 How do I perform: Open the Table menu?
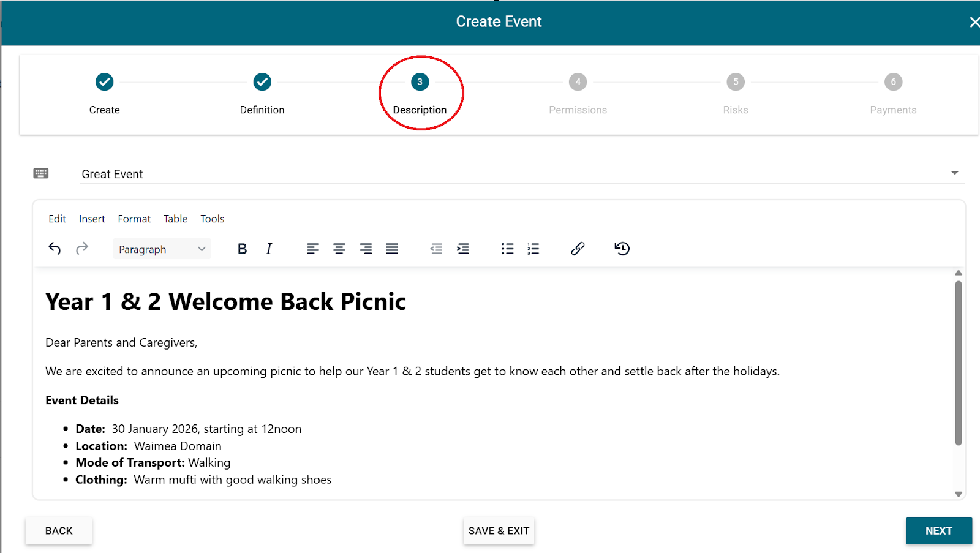coord(175,219)
